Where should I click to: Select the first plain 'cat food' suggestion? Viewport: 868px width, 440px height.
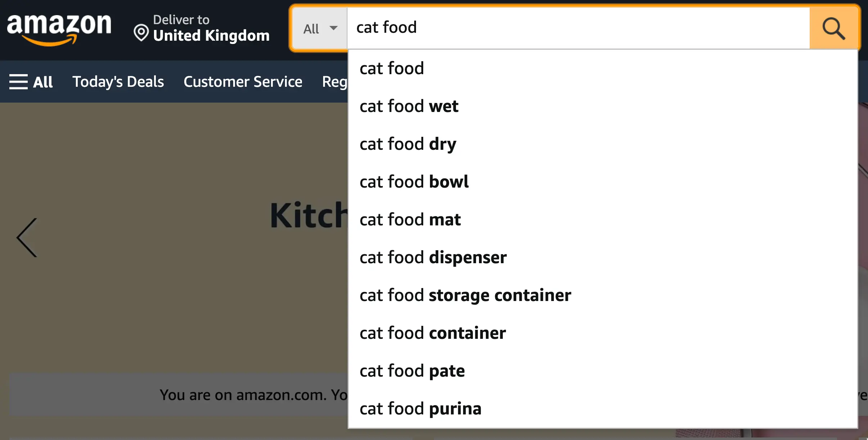point(392,68)
